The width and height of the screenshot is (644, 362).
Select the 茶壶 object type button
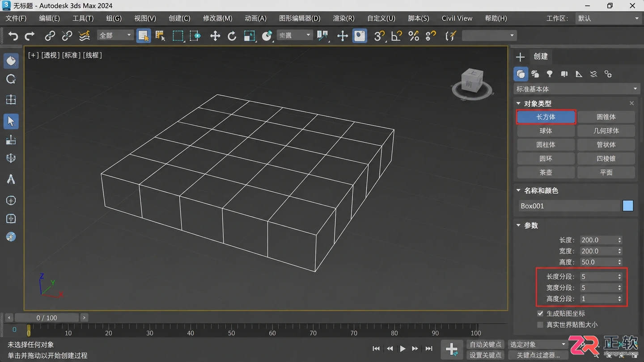(x=546, y=173)
